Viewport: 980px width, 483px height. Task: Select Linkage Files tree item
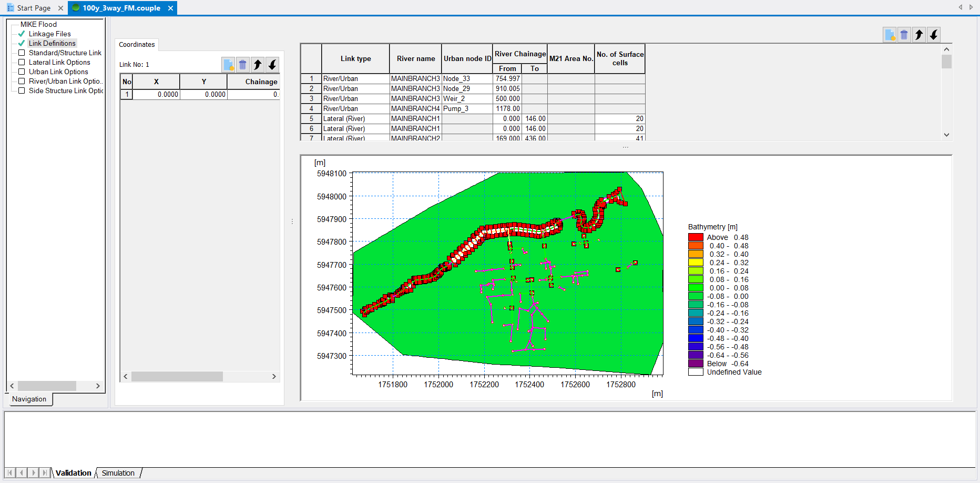(x=49, y=34)
